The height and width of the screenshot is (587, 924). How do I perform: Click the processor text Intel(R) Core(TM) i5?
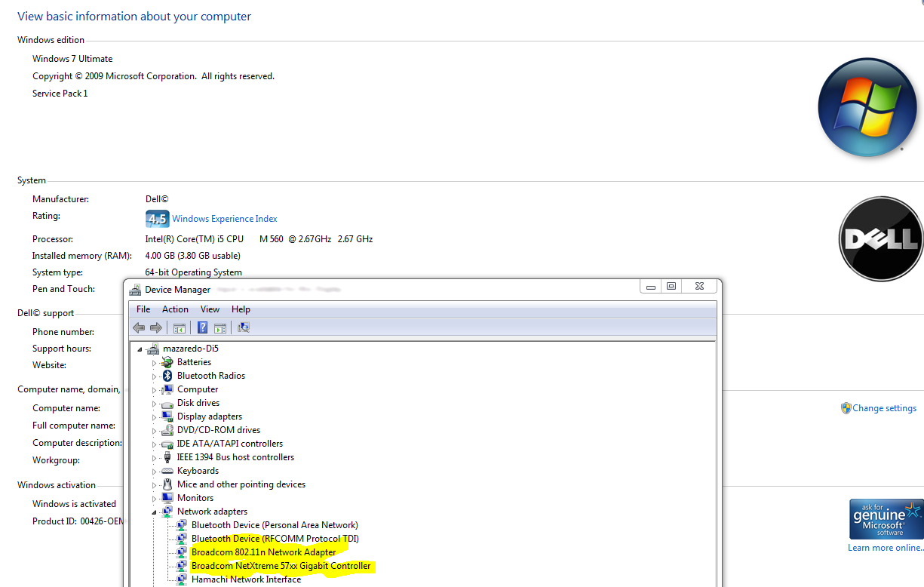(195, 239)
